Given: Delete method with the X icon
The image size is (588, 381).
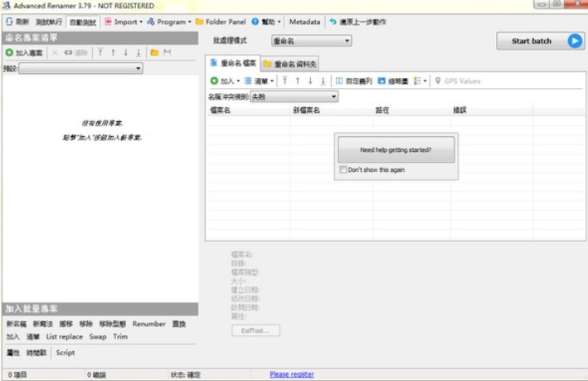Looking at the screenshot, I should click(x=55, y=52).
